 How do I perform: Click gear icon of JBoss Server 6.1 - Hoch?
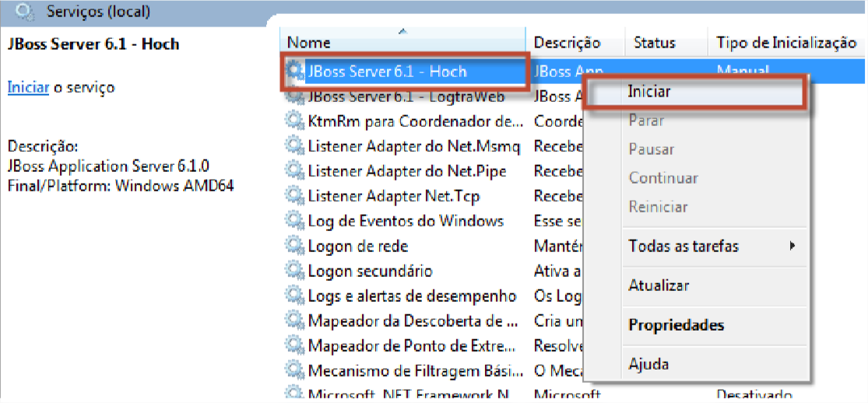[x=294, y=72]
